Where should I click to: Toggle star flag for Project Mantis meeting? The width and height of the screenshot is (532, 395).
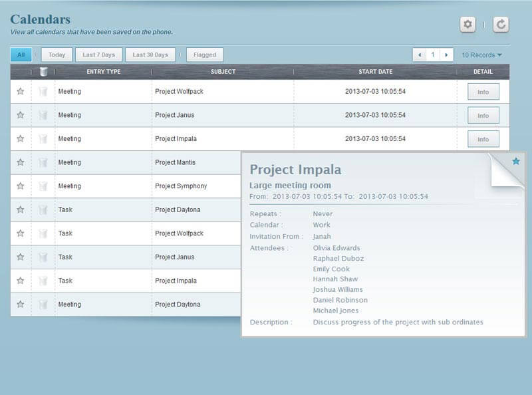[21, 162]
